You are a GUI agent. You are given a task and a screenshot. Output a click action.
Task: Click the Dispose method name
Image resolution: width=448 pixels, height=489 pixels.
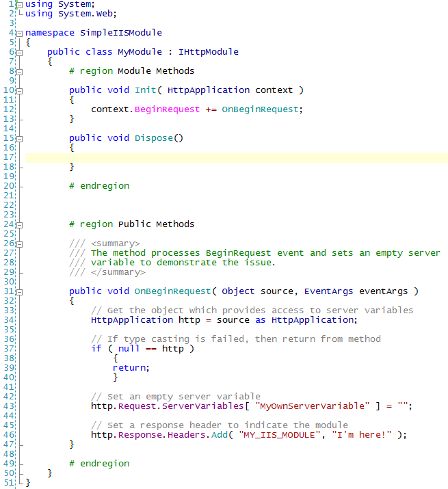click(154, 138)
